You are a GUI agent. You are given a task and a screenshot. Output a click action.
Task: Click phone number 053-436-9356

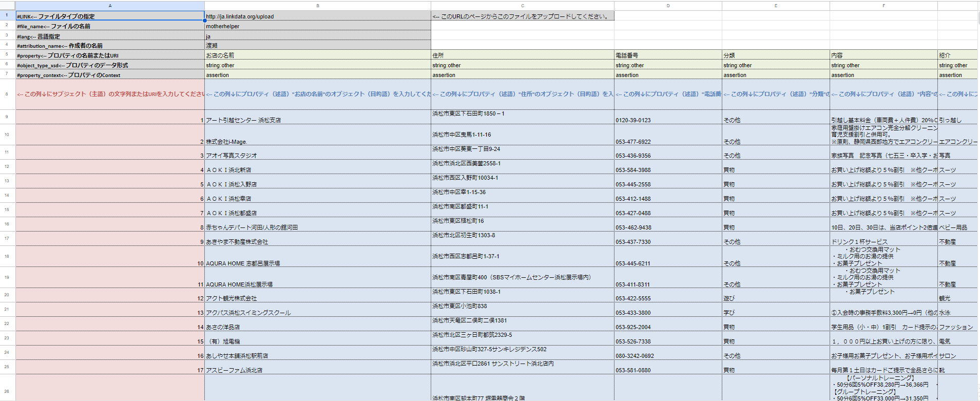(668, 152)
